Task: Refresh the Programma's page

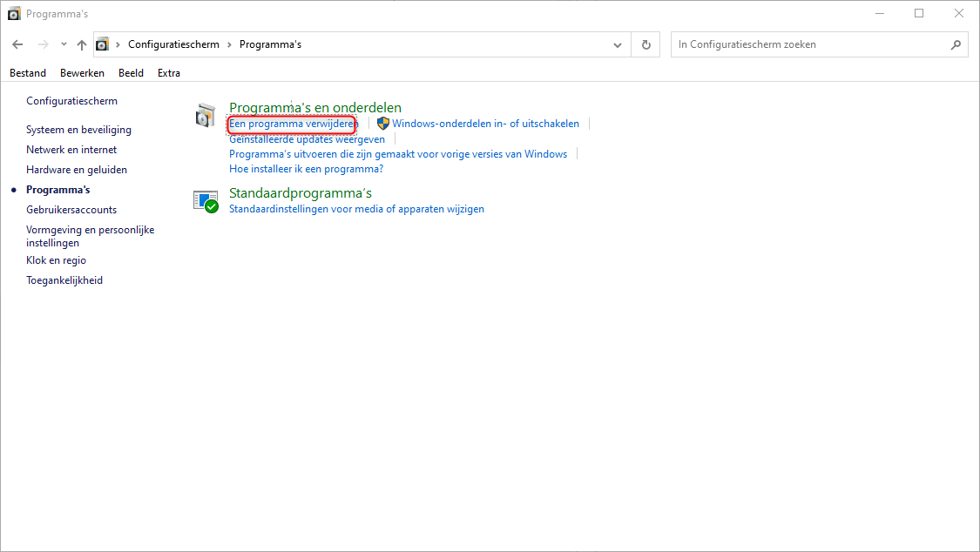Action: pos(646,45)
